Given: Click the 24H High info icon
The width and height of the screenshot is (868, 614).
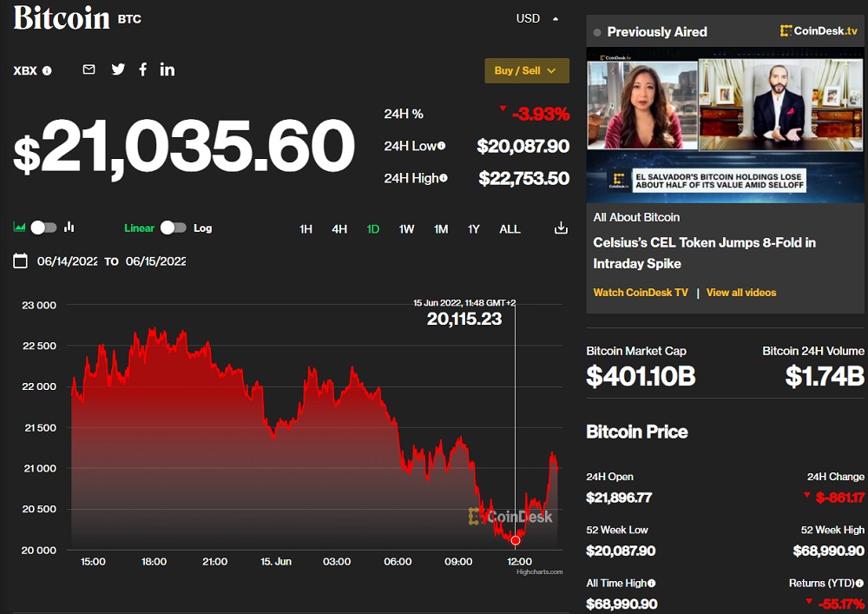Looking at the screenshot, I should click(444, 178).
